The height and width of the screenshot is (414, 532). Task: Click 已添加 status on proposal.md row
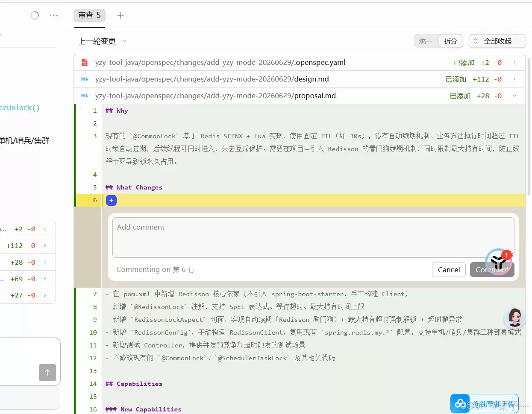coord(460,96)
